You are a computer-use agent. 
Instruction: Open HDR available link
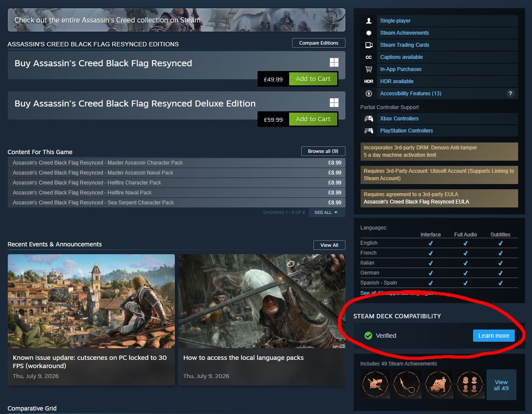(x=397, y=81)
